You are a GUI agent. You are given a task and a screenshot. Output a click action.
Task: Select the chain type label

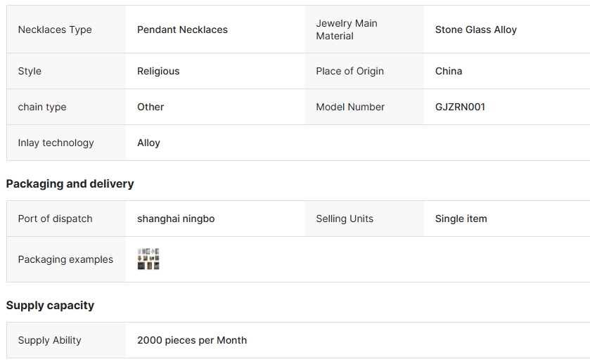[42, 107]
